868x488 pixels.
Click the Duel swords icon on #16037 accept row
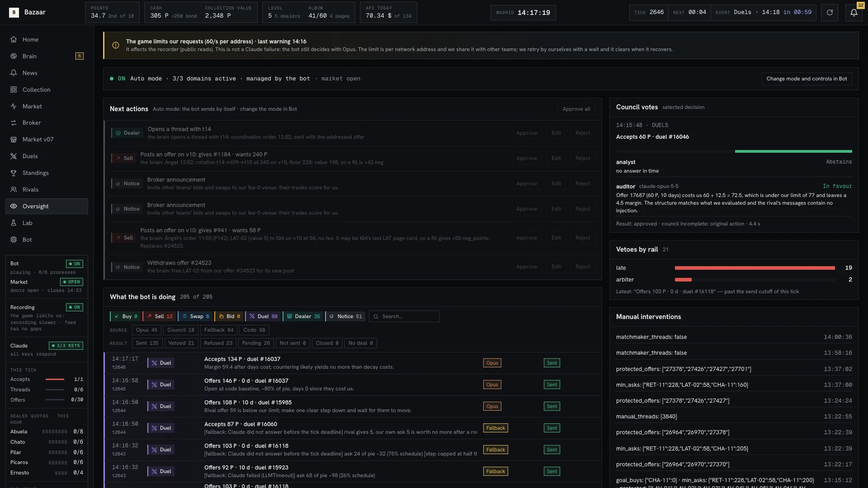154,363
